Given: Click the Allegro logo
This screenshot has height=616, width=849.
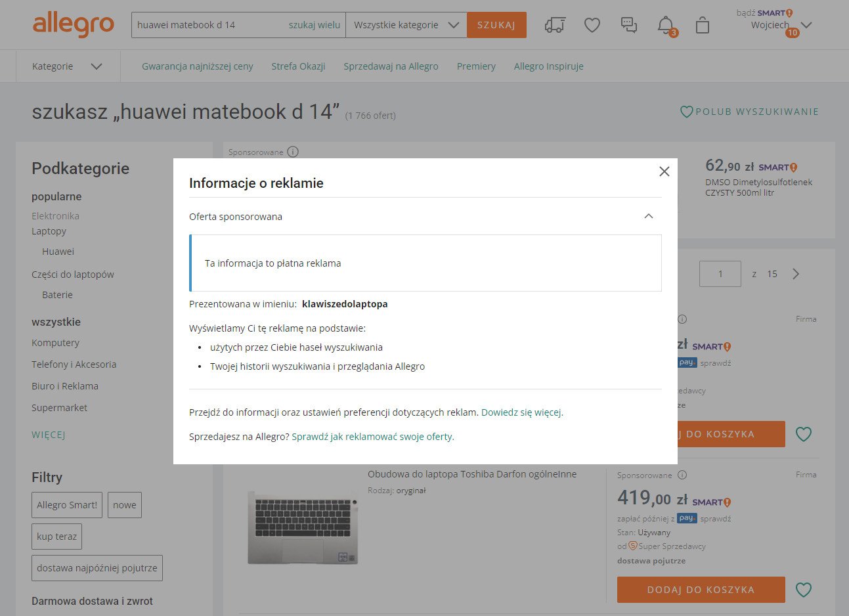Looking at the screenshot, I should tap(73, 24).
